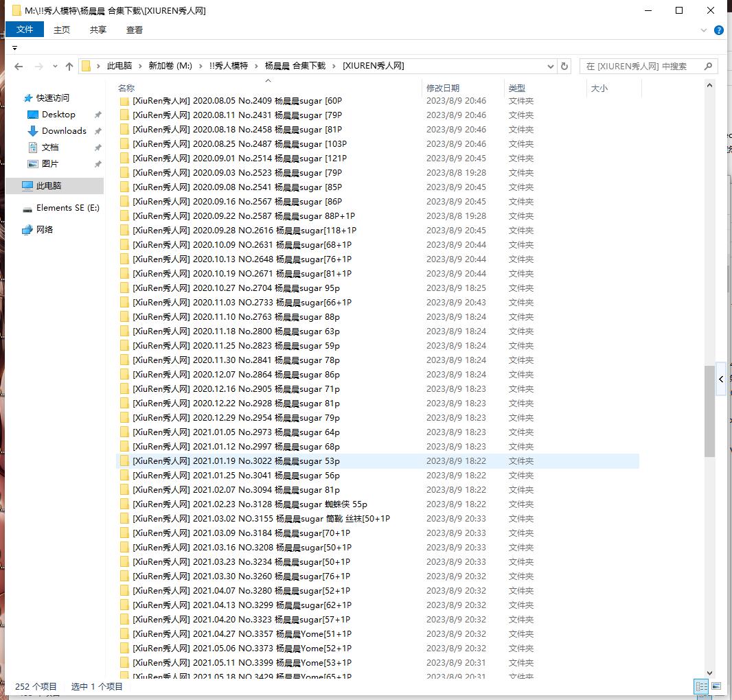Switch to details view in status bar
732x700 pixels.
pyautogui.click(x=701, y=686)
